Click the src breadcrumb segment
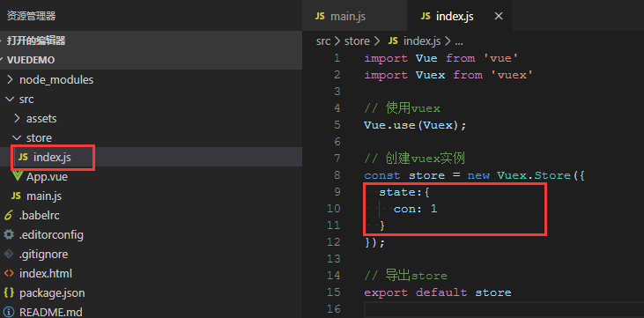This screenshot has width=644, height=318. coord(323,41)
